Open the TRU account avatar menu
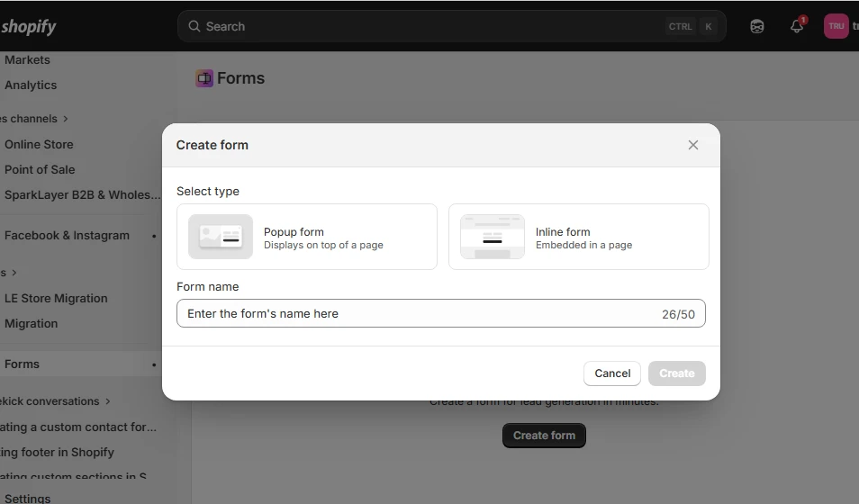 (836, 26)
